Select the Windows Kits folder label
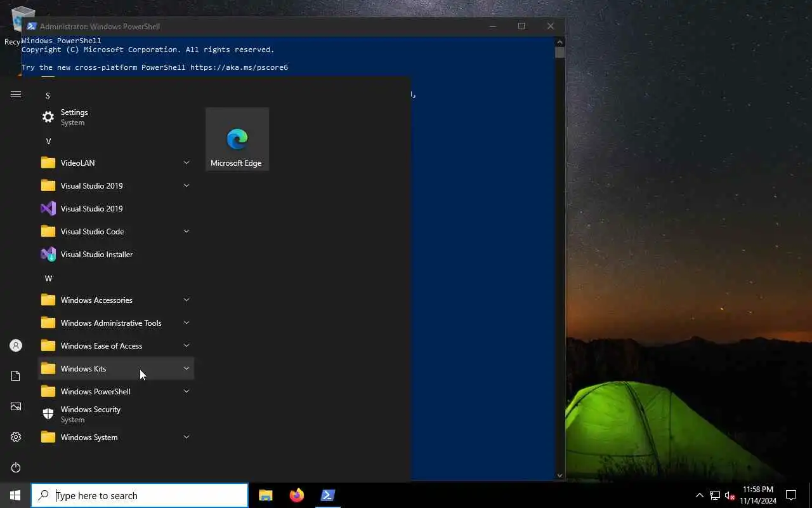This screenshot has width=812, height=508. pos(83,368)
